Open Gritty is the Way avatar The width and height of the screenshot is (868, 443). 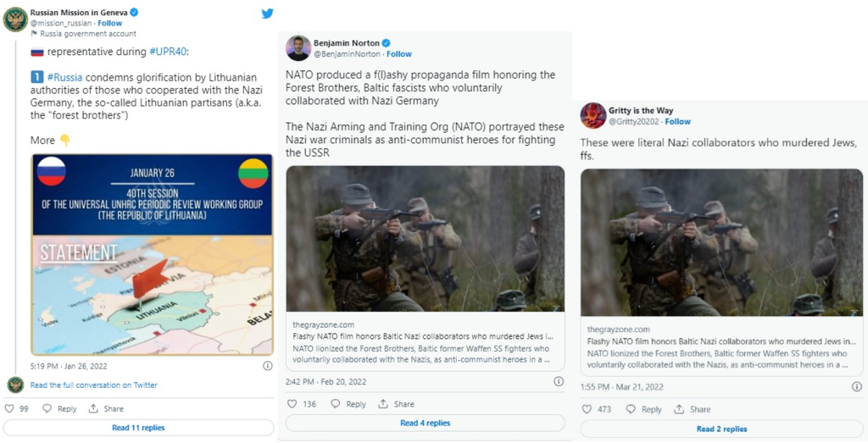click(x=593, y=115)
